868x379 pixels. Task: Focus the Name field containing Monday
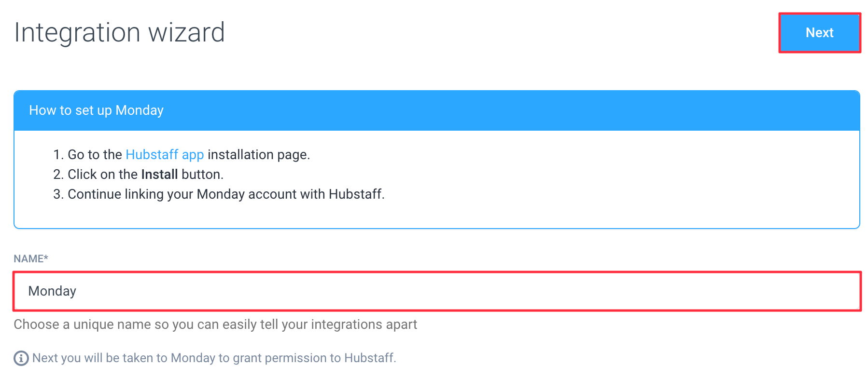[437, 291]
